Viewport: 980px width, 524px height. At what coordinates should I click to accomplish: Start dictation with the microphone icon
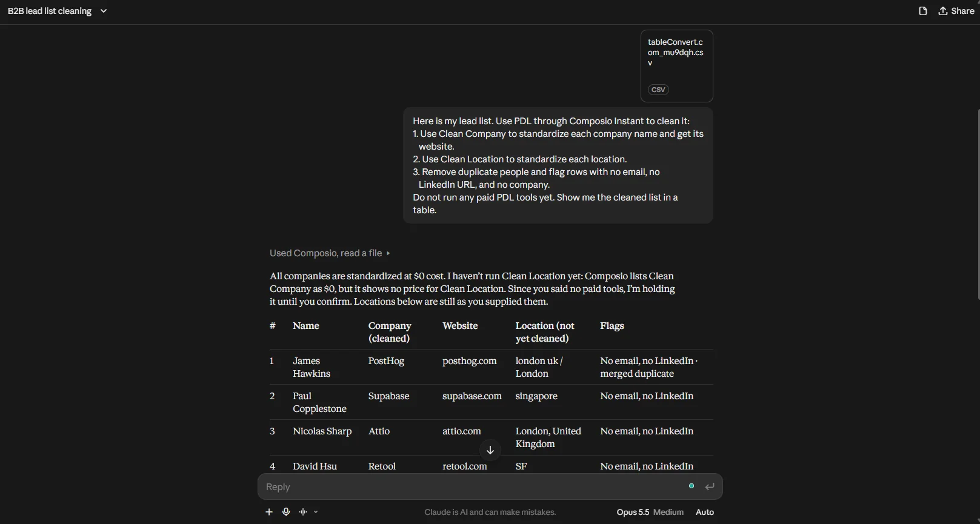point(286,512)
